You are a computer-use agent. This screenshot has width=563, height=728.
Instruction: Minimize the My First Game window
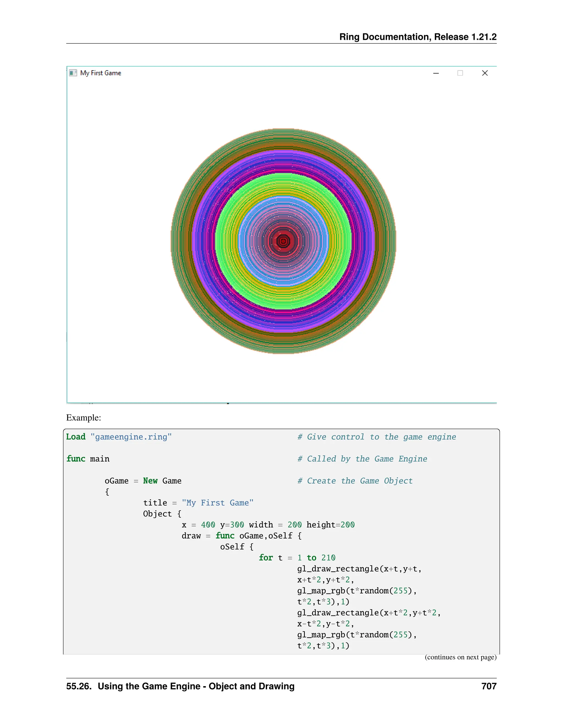click(436, 73)
